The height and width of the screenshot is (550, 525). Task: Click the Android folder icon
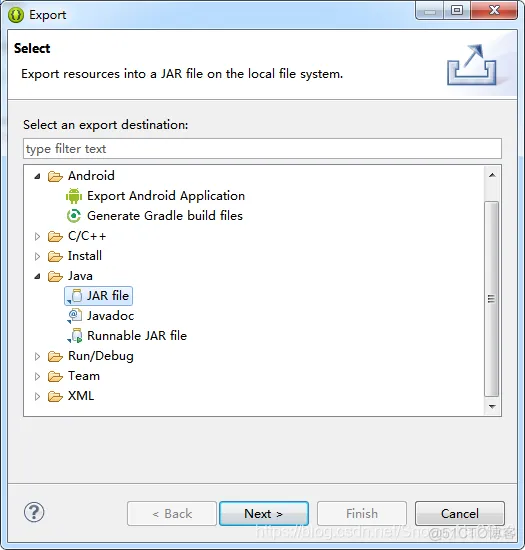click(55, 176)
